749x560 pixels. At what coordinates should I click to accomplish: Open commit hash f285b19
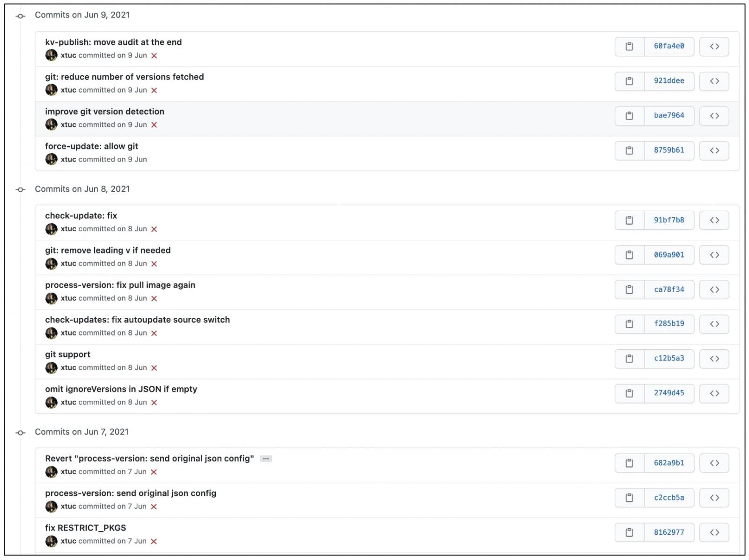(x=669, y=324)
